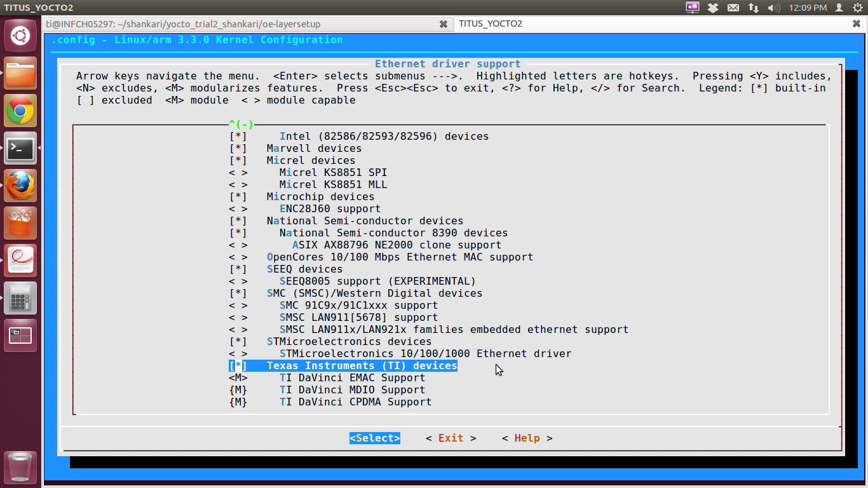Screen dimensions: 868x488
Task: Set module state for Micrel KS8851 MLL
Action: click(238, 184)
